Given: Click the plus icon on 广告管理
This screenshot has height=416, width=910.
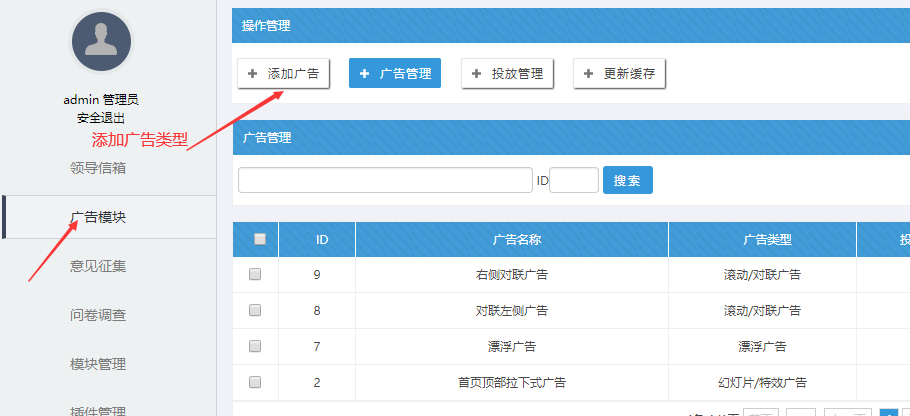Looking at the screenshot, I should tap(365, 74).
